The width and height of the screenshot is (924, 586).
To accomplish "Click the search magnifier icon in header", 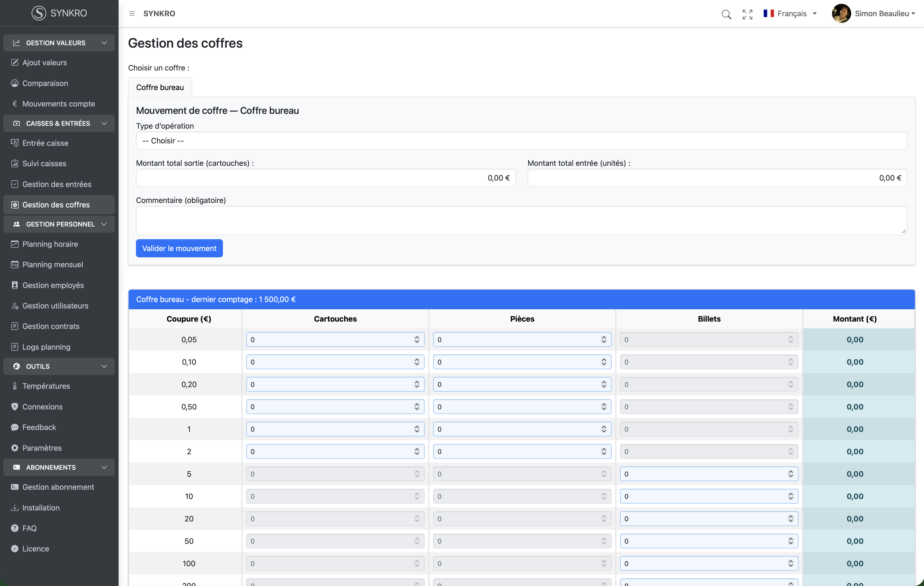I will click(x=726, y=14).
